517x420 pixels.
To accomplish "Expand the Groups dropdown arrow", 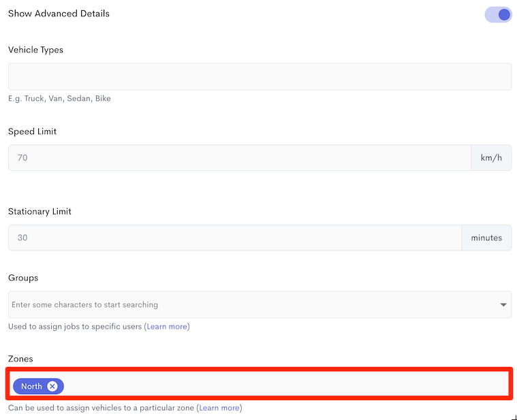I will [503, 305].
